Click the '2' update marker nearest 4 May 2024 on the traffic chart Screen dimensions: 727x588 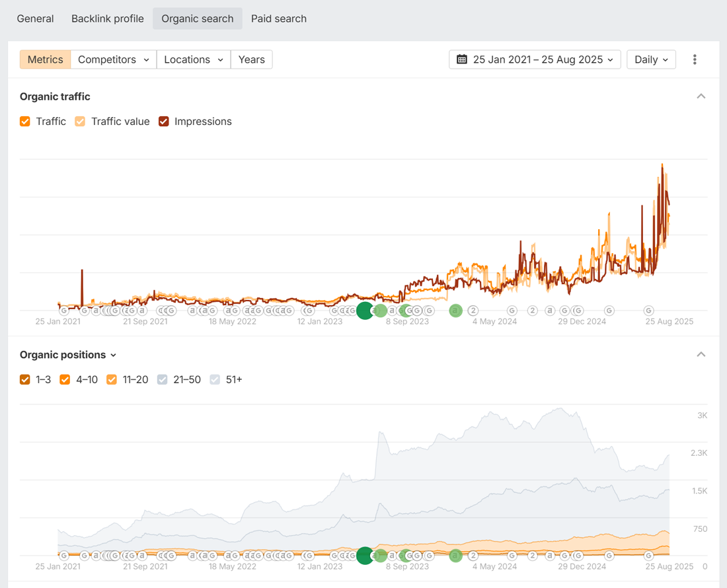click(473, 311)
